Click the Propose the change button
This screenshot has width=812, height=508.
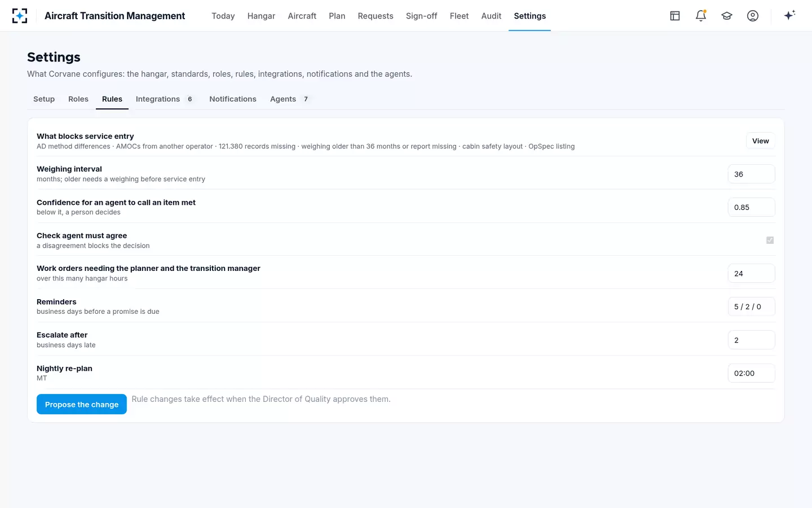(82, 404)
